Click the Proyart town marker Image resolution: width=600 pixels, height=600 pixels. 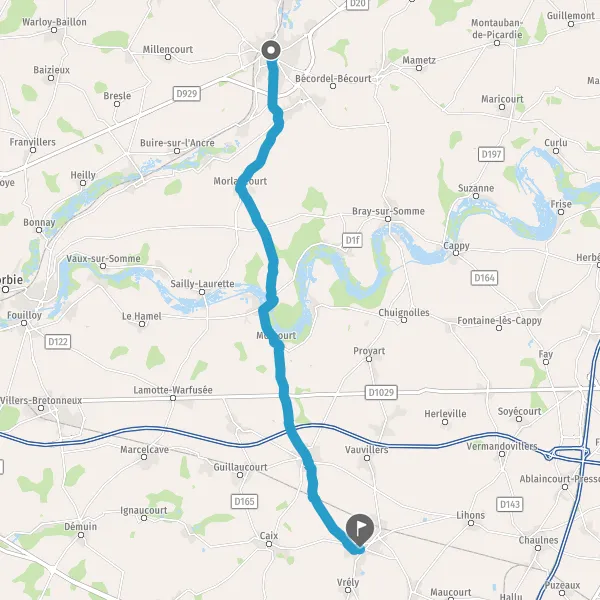(x=369, y=359)
